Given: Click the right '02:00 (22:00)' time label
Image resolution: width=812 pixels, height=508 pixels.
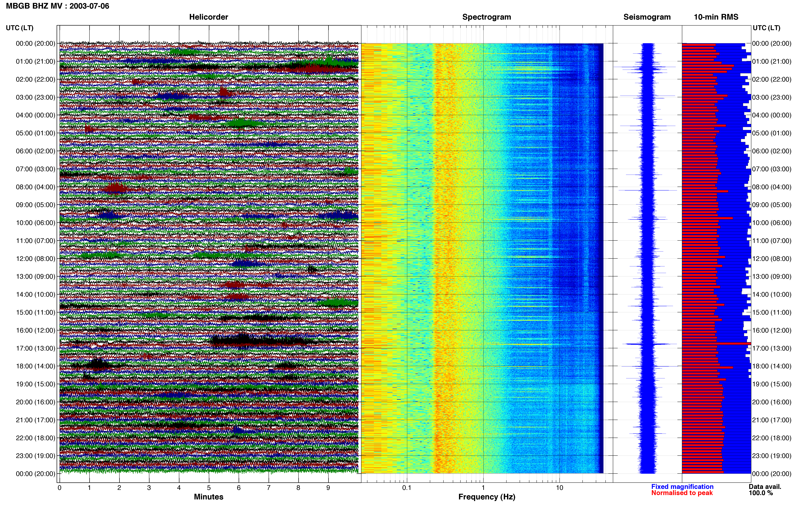Looking at the screenshot, I should 772,79.
